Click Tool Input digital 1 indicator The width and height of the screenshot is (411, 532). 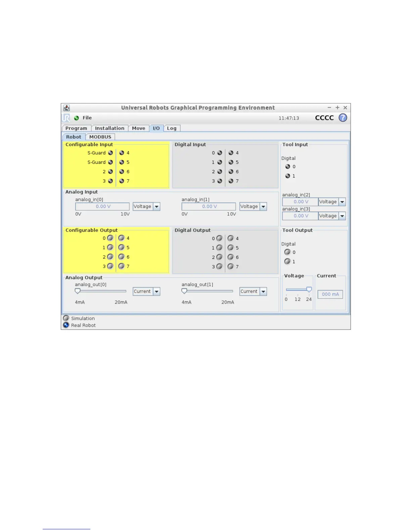point(288,176)
